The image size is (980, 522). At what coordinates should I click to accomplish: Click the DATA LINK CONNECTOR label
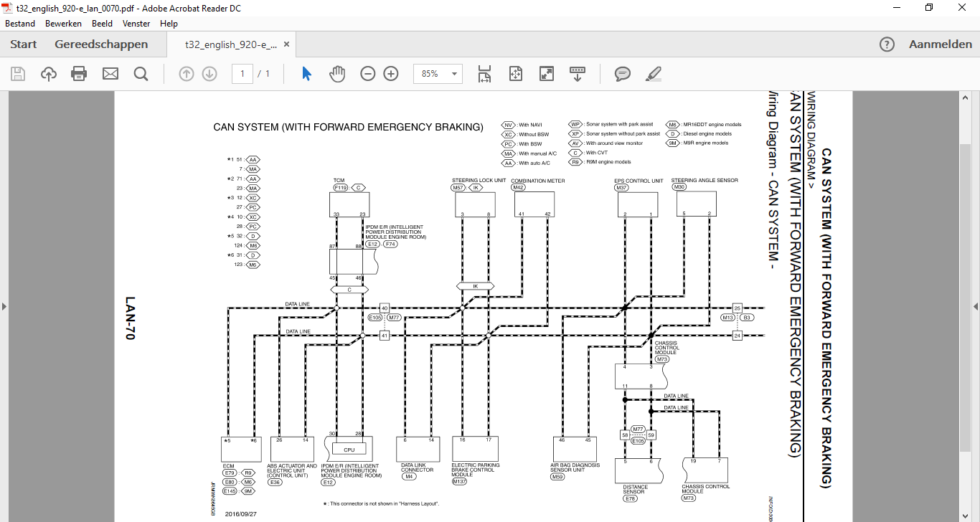pyautogui.click(x=418, y=468)
